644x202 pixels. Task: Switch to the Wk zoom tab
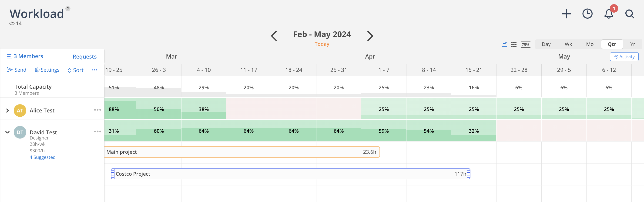568,44
